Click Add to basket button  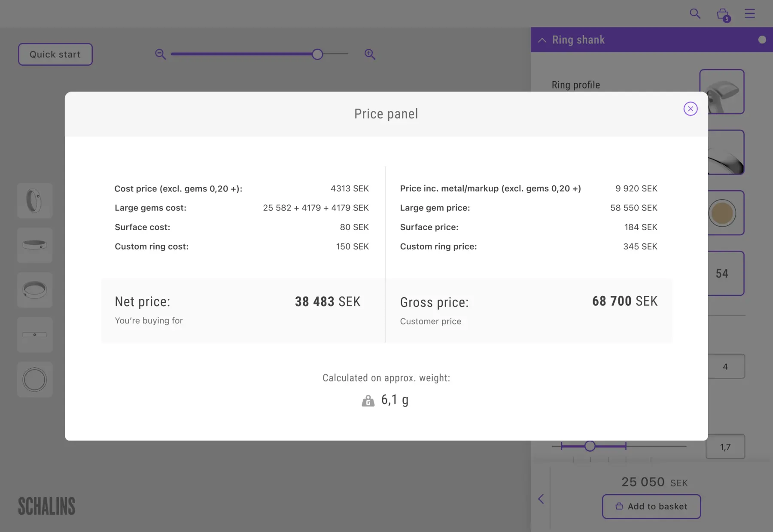point(651,506)
